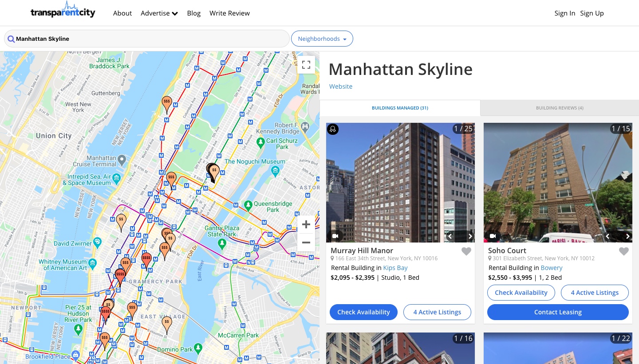Open the video tour camera icon on Soho Court photo
639x364 pixels.
[493, 236]
